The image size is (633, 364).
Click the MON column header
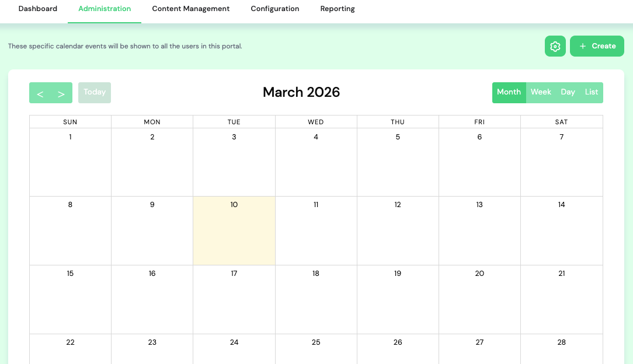coord(152,122)
